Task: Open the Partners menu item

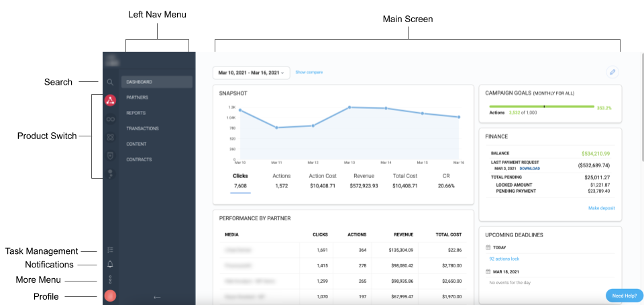Action: point(138,97)
